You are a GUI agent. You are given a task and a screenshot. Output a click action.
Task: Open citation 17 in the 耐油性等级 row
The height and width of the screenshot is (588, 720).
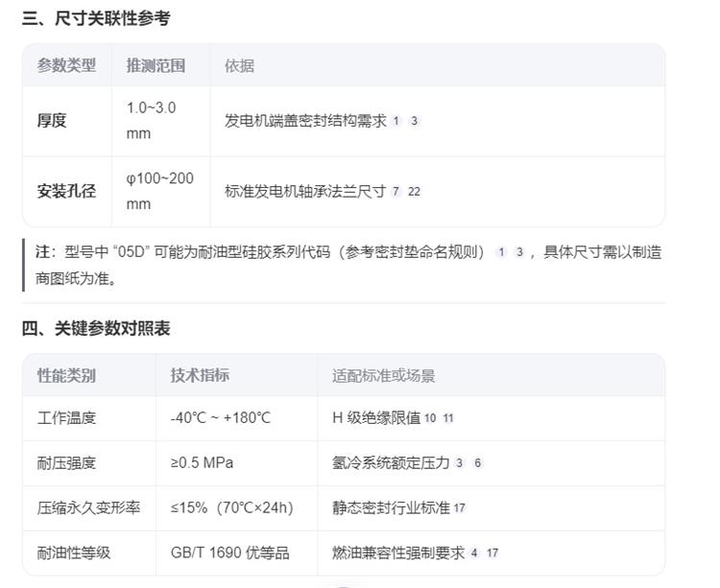click(x=492, y=553)
